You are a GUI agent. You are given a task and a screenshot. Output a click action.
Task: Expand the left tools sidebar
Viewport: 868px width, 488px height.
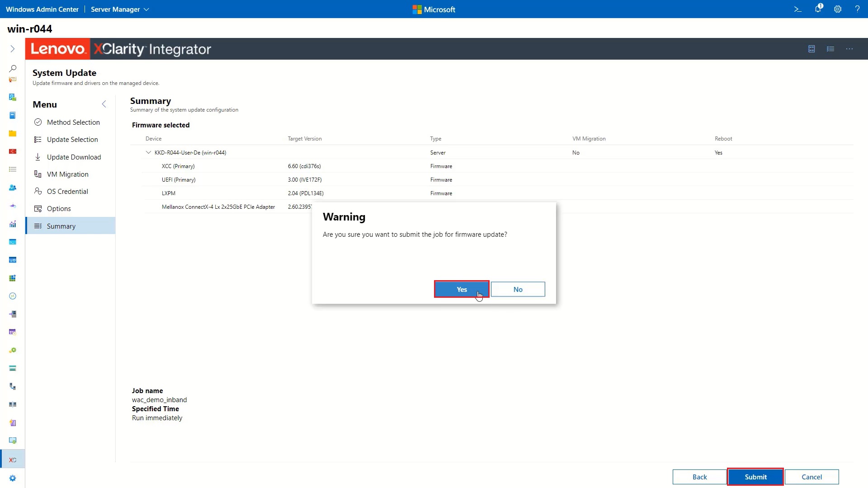tap(13, 49)
